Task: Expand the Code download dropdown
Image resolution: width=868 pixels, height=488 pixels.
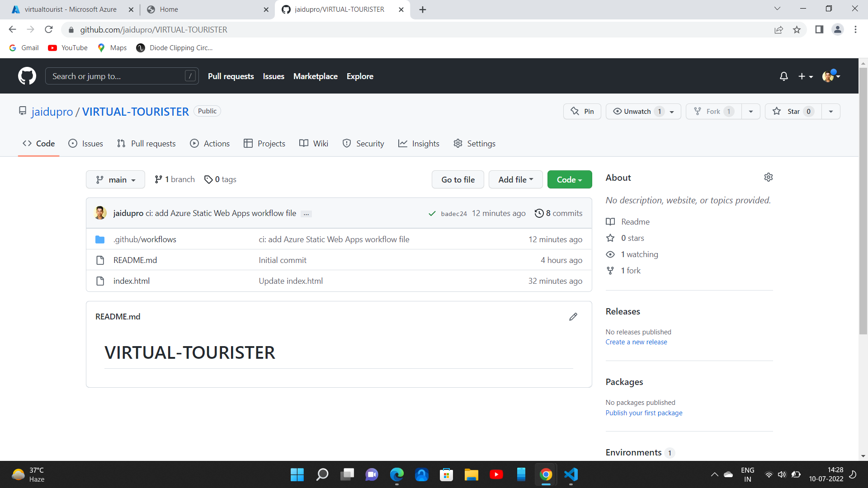Action: [569, 179]
